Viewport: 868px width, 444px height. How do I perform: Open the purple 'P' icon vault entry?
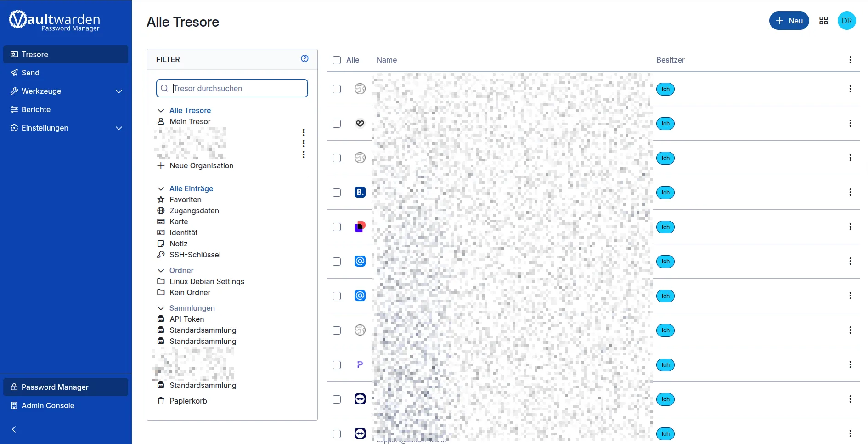[360, 364]
